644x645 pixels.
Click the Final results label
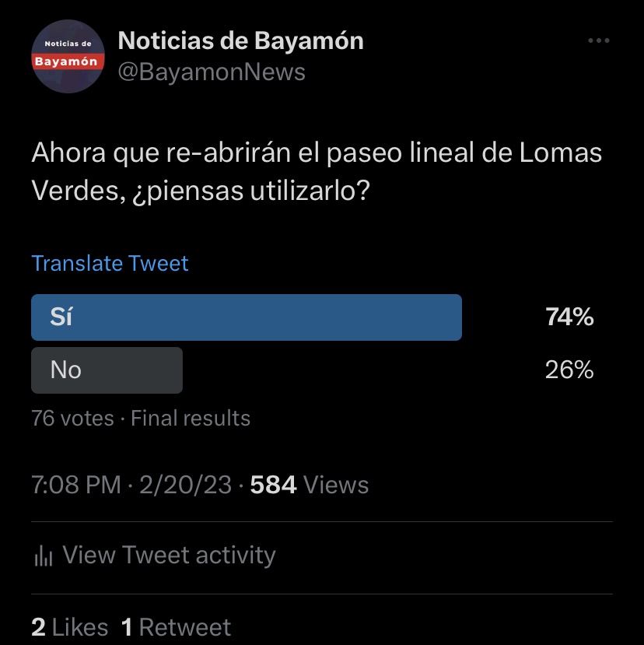coord(191,419)
